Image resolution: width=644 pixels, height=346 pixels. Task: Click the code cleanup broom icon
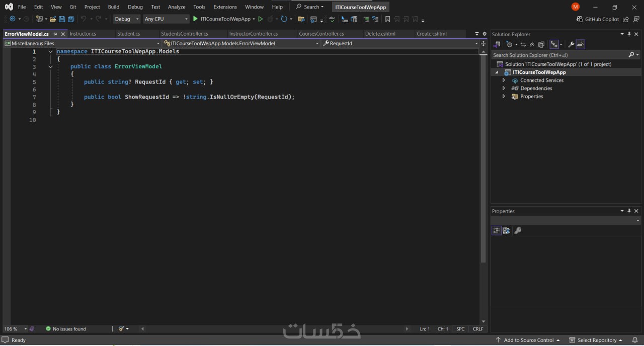[121, 328]
